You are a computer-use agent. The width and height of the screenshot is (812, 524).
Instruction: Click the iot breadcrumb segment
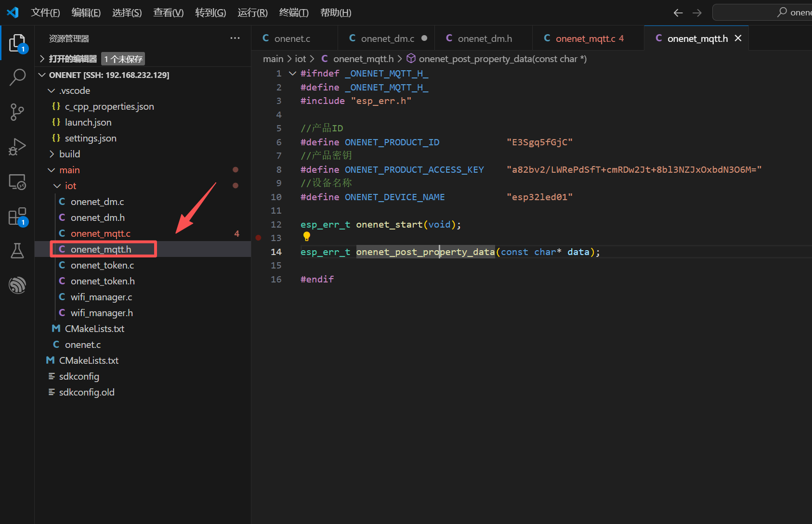(301, 59)
